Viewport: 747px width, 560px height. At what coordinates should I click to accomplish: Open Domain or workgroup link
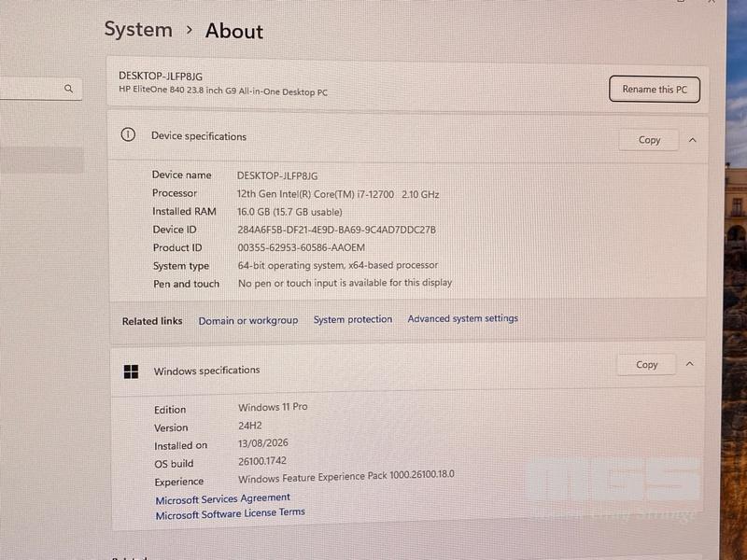coord(248,320)
